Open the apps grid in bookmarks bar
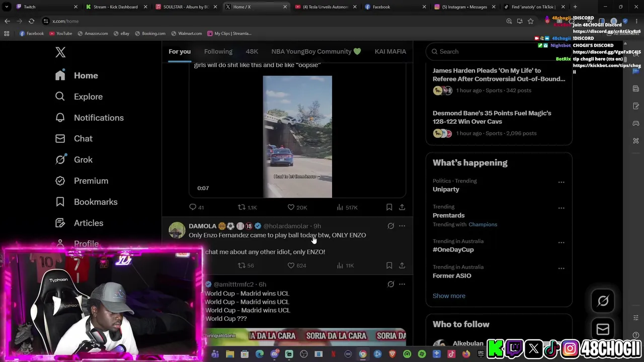The image size is (644, 362). point(7,34)
